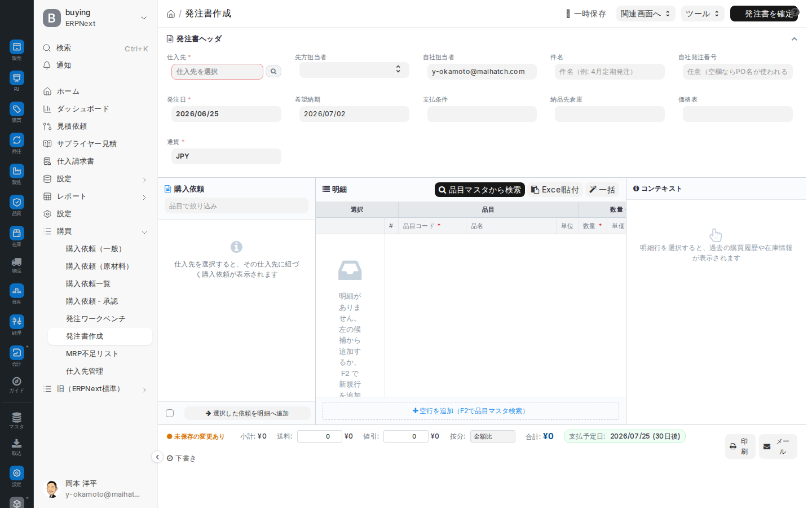Open 購入依頼一覧 menu item
The image size is (812, 508).
[x=100, y=284]
